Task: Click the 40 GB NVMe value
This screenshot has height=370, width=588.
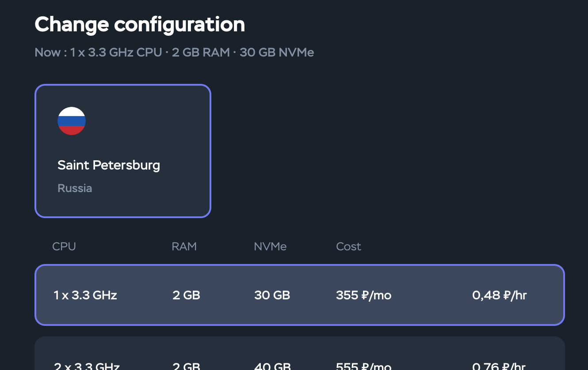Action: pos(272,366)
